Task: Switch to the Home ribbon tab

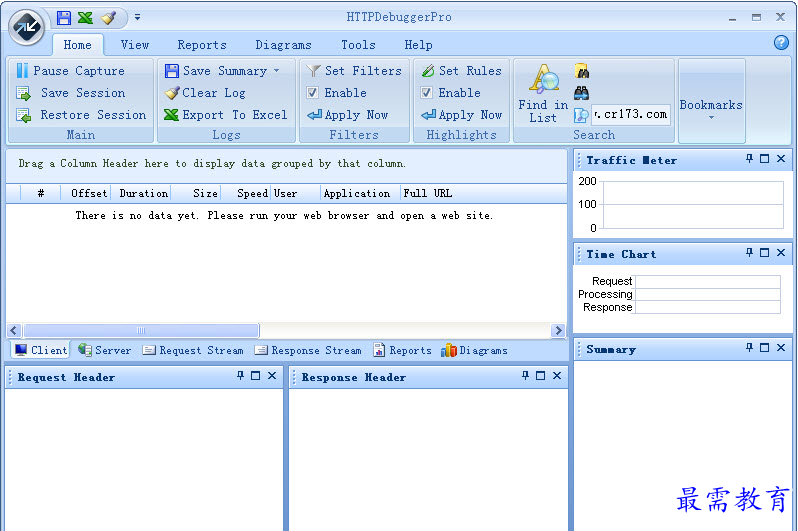Action: point(77,45)
